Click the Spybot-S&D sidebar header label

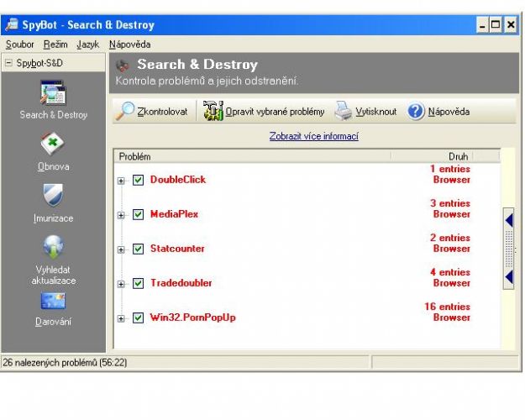(x=39, y=63)
